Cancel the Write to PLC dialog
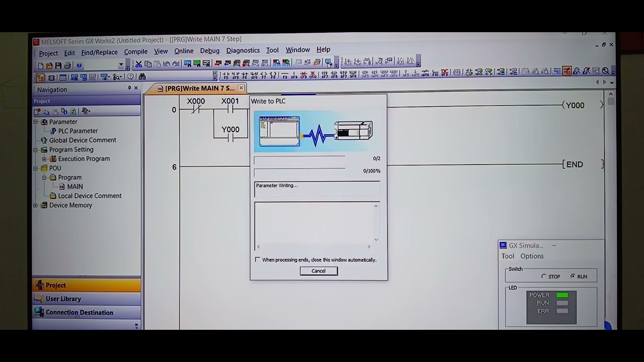The height and width of the screenshot is (362, 644). [318, 271]
